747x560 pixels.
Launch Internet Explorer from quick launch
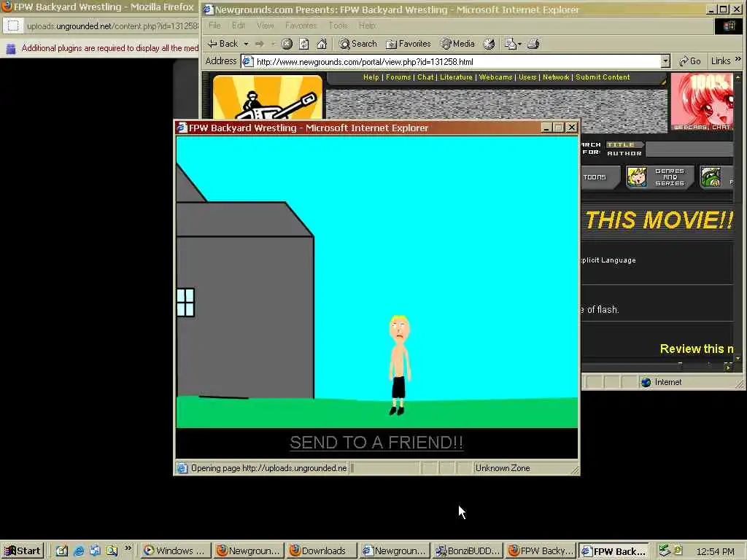79,551
